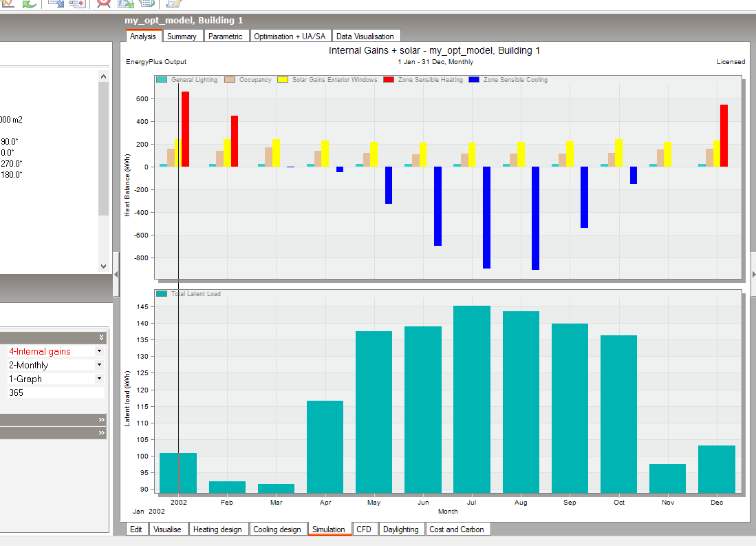
Task: Click the "my_opt_model, Building 1" header title
Action: [x=184, y=20]
